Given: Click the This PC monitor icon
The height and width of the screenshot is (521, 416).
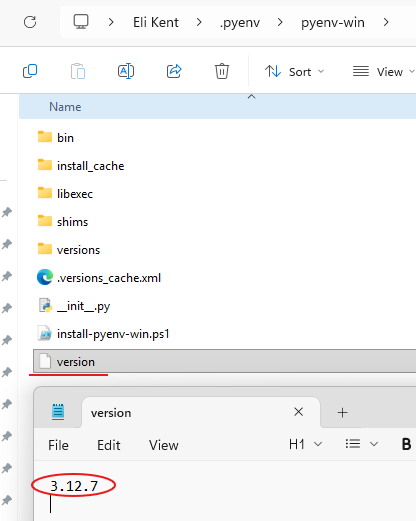Looking at the screenshot, I should pyautogui.click(x=81, y=22).
